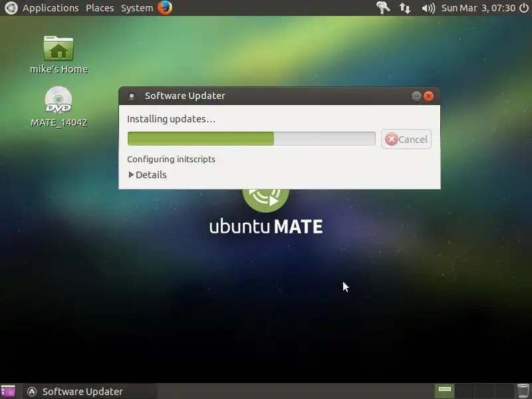Viewport: 532px width, 399px height.
Task: Click the 'Installing updates…' label
Action: tap(171, 119)
